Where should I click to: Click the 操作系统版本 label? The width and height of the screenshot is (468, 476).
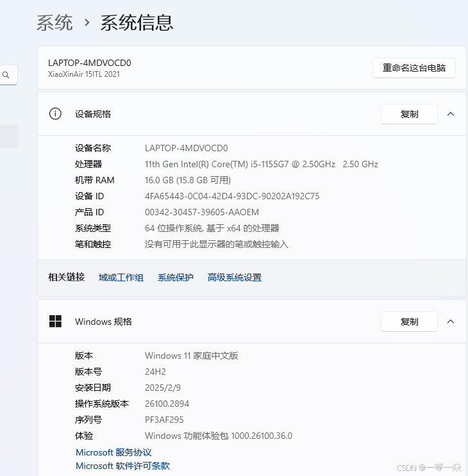102,404
